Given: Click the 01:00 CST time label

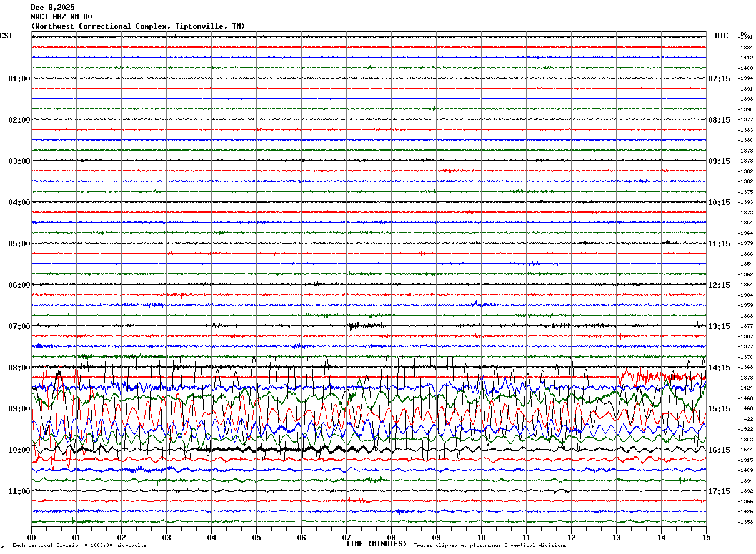Looking at the screenshot, I should click(x=19, y=79).
